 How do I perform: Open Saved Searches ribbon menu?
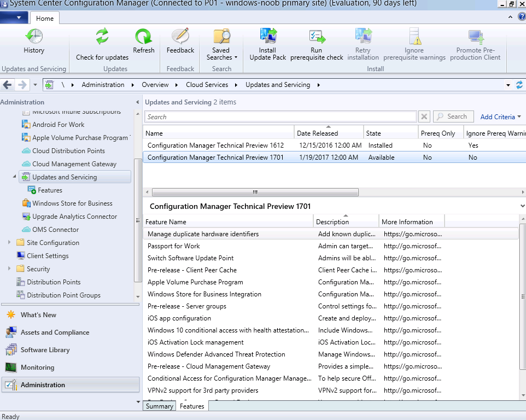click(221, 44)
